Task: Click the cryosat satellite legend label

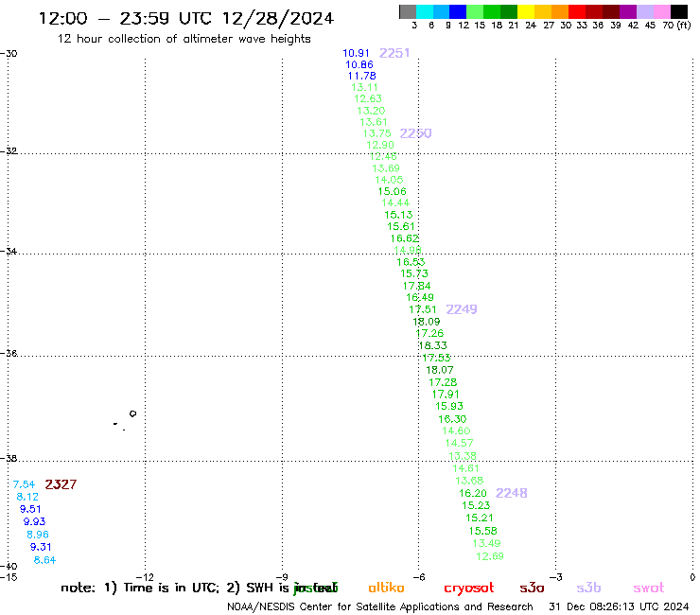Action: (x=469, y=589)
